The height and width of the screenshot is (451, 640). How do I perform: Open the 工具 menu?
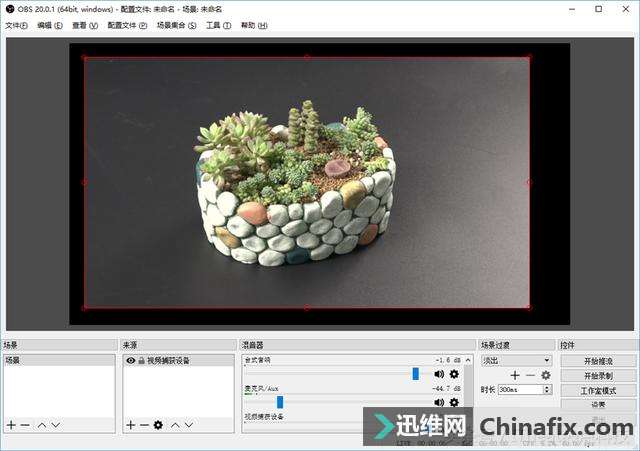[218, 25]
